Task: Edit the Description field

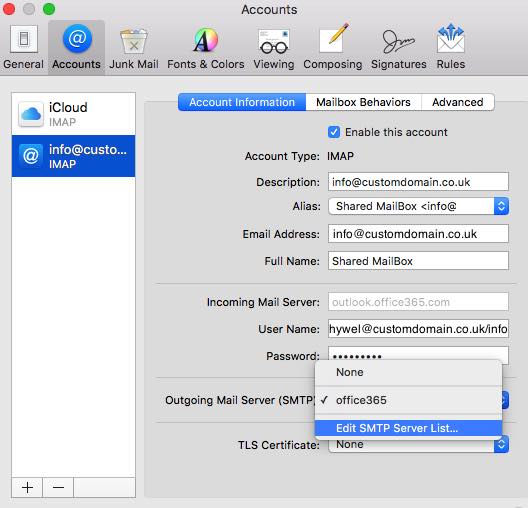Action: click(418, 182)
